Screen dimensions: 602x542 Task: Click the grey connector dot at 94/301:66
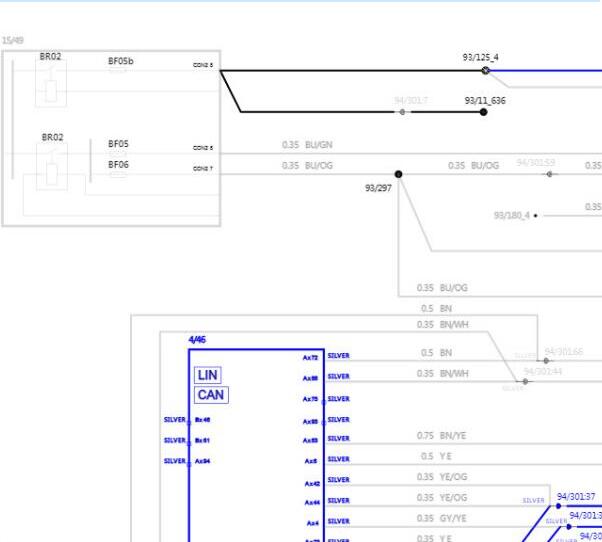coord(546,360)
